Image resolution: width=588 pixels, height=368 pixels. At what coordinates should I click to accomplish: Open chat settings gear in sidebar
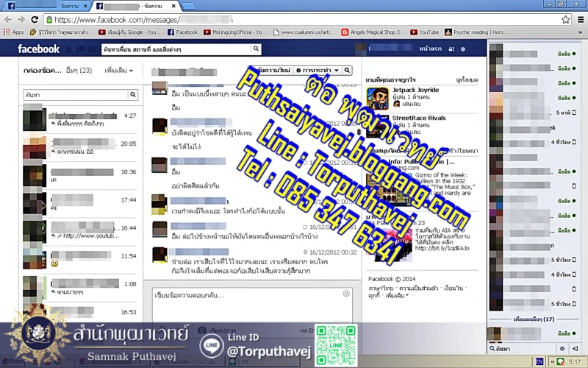(562, 347)
